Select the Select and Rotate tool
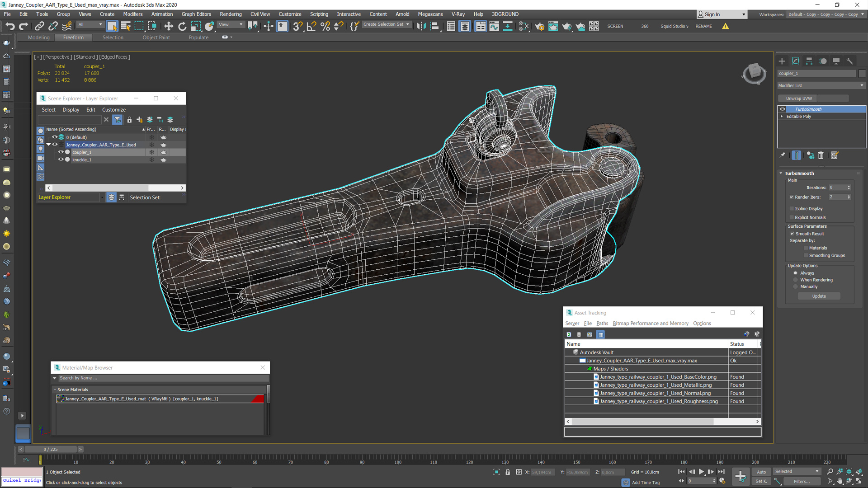The image size is (868, 488). pyautogui.click(x=182, y=26)
